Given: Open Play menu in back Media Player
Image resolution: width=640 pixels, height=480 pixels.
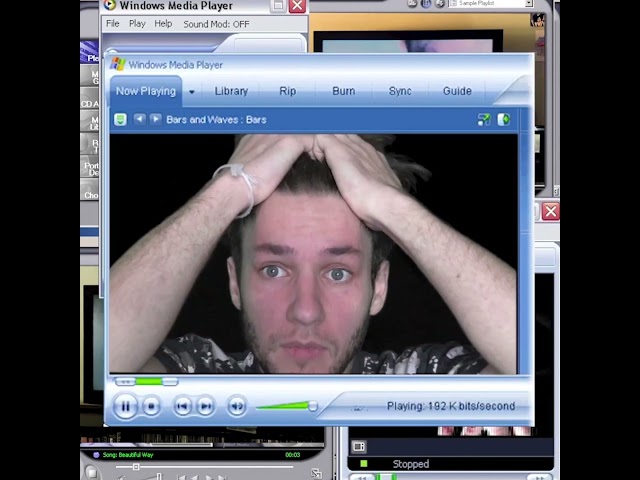Looking at the screenshot, I should [137, 24].
